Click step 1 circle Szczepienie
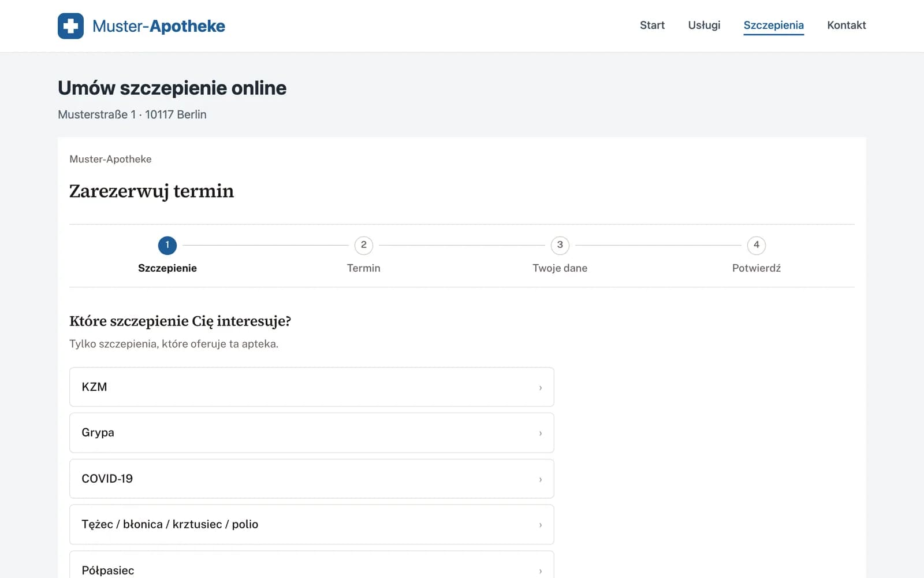Viewport: 924px width, 578px height. click(x=167, y=245)
